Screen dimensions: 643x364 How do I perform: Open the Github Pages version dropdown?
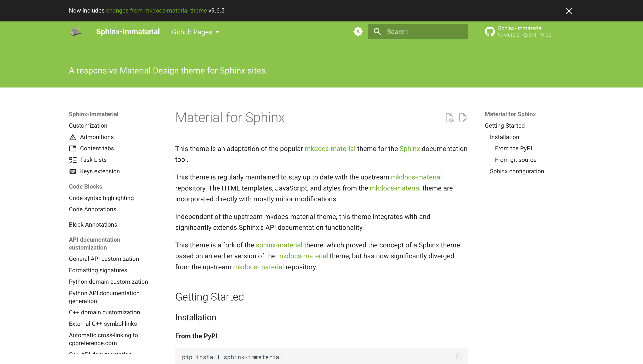click(195, 32)
